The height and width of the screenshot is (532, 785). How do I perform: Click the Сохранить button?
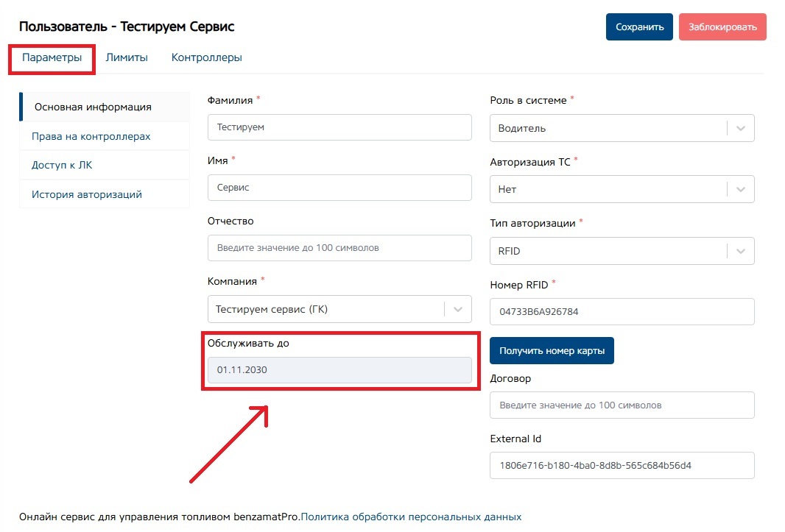639,27
